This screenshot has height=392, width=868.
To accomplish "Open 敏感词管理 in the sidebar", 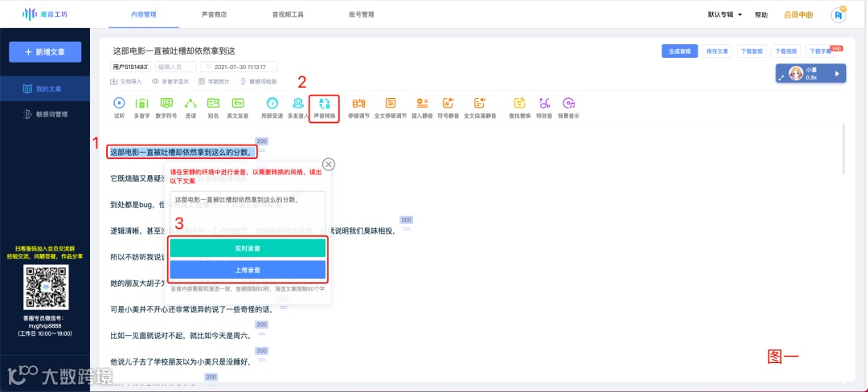I will (45, 114).
